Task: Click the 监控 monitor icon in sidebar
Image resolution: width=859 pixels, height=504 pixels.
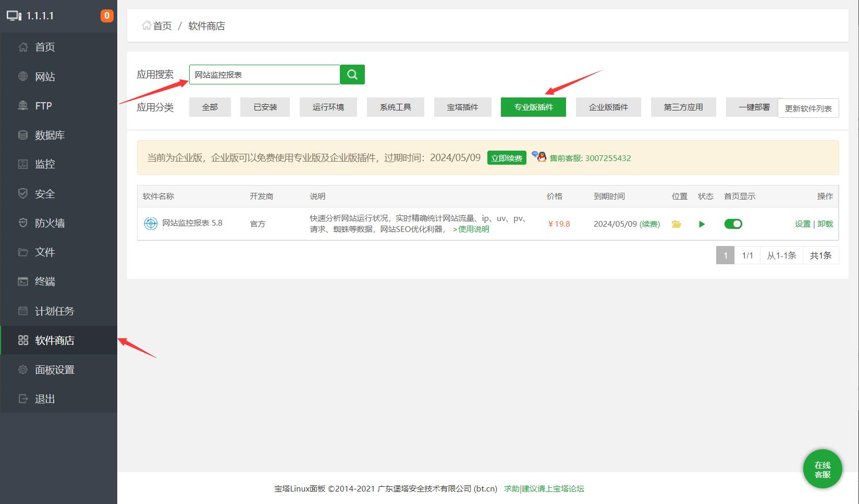Action: [x=23, y=164]
